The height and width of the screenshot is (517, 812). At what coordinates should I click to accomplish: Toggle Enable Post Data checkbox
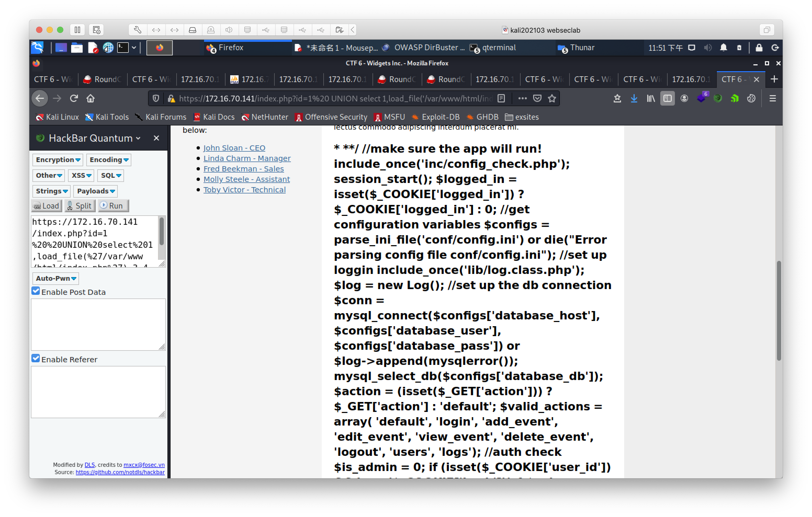(36, 291)
